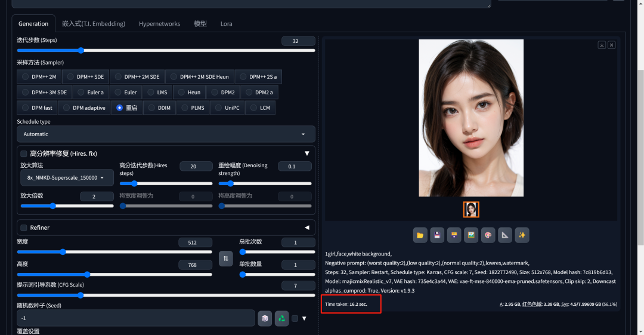Open the output images folder icon
This screenshot has width=644, height=335.
(420, 235)
